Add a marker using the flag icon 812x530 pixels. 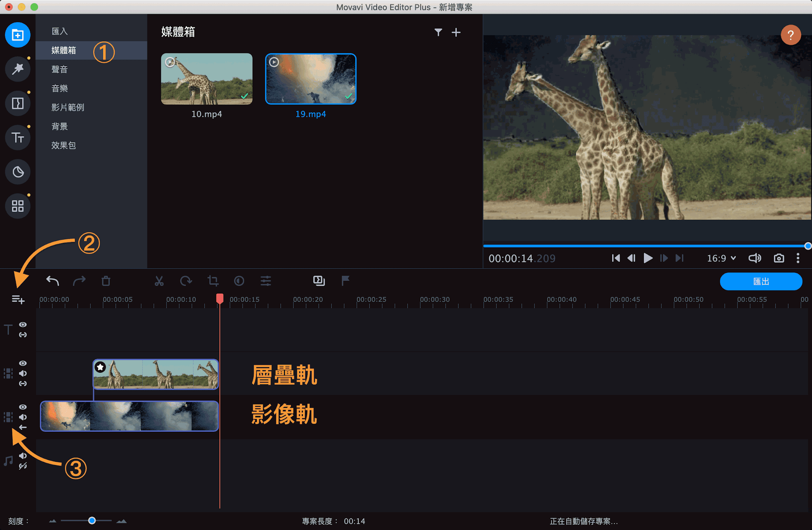(345, 281)
